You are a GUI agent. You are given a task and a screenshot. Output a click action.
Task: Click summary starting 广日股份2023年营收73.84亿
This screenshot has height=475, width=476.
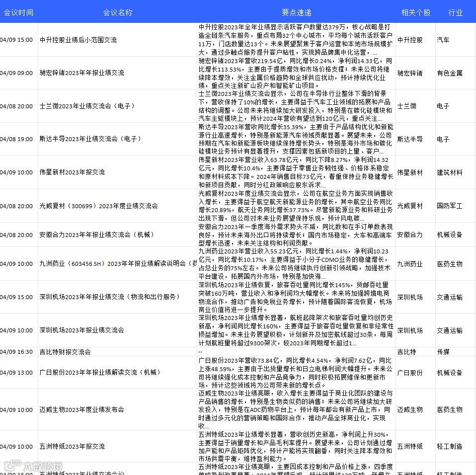(296, 373)
